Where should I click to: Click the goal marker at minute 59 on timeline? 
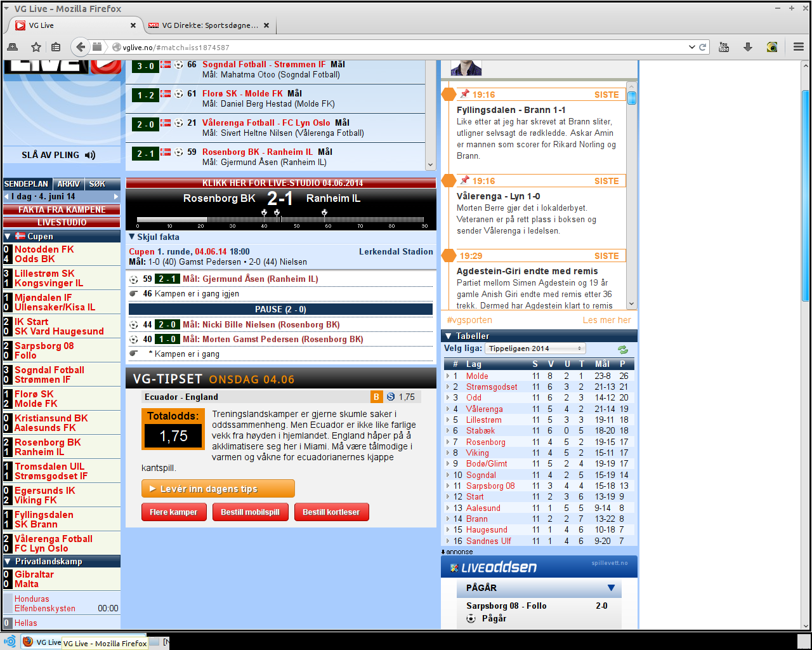click(324, 213)
